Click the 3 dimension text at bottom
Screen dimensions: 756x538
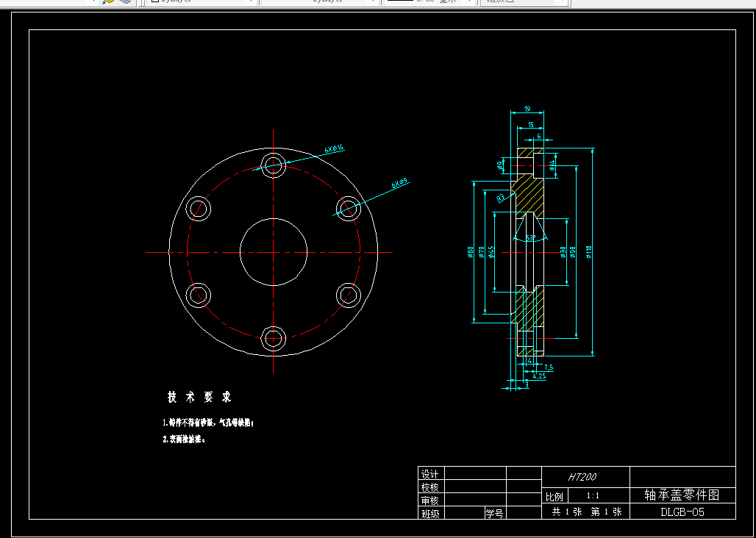pyautogui.click(x=527, y=384)
